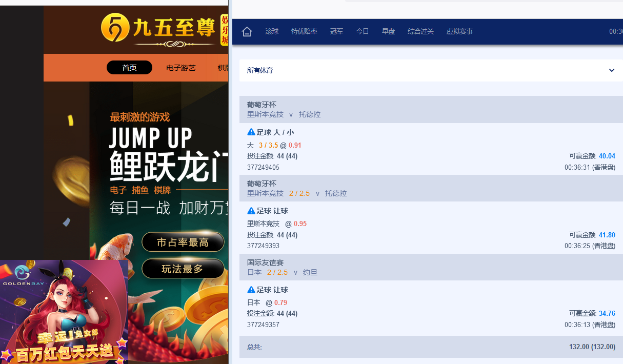This screenshot has width=623, height=364.
Task: Click chevron arrow of 所有体育 selector
Action: 612,70
